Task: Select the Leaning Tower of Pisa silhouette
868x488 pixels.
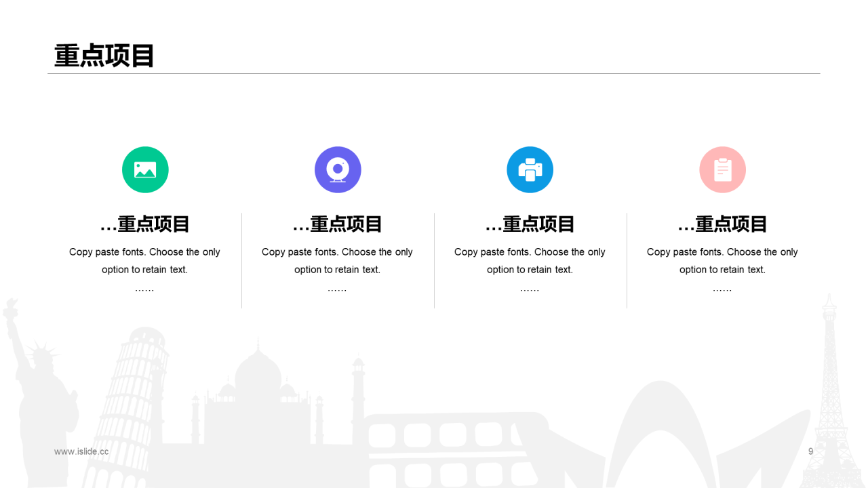Action: pyautogui.click(x=129, y=407)
